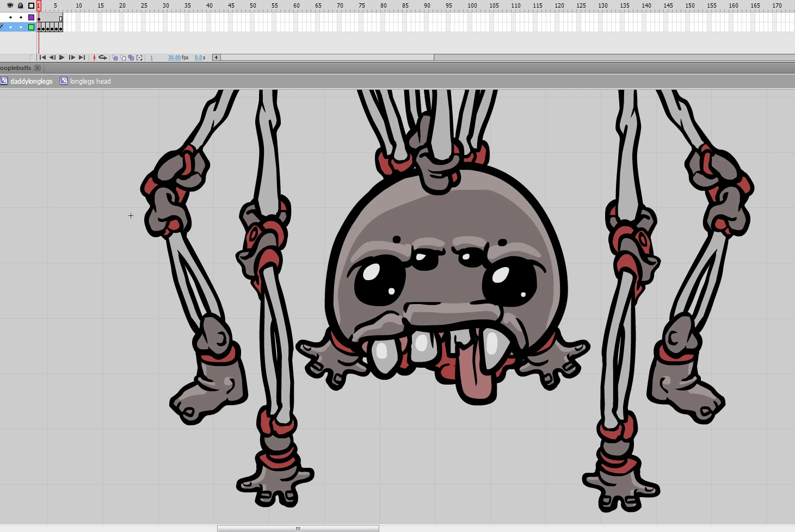795x532 pixels.
Task: Toggle lock dot of the green layer
Action: (21, 27)
